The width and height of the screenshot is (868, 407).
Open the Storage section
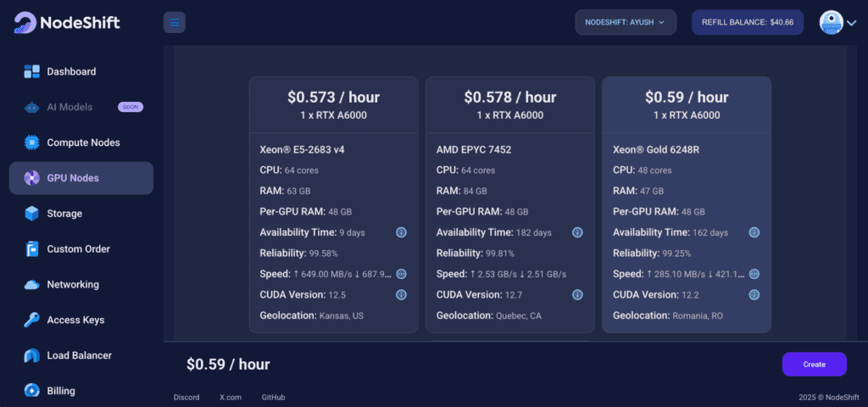pos(81,213)
